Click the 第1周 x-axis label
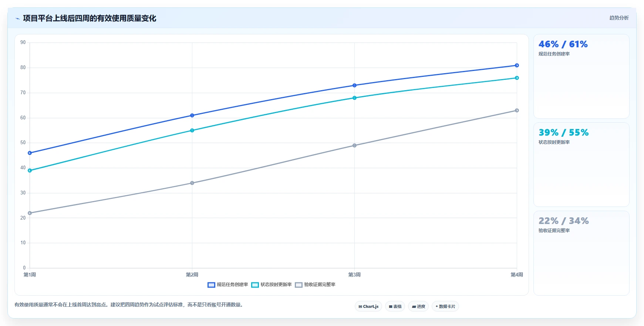Screen dimensions: 644x326 30,275
